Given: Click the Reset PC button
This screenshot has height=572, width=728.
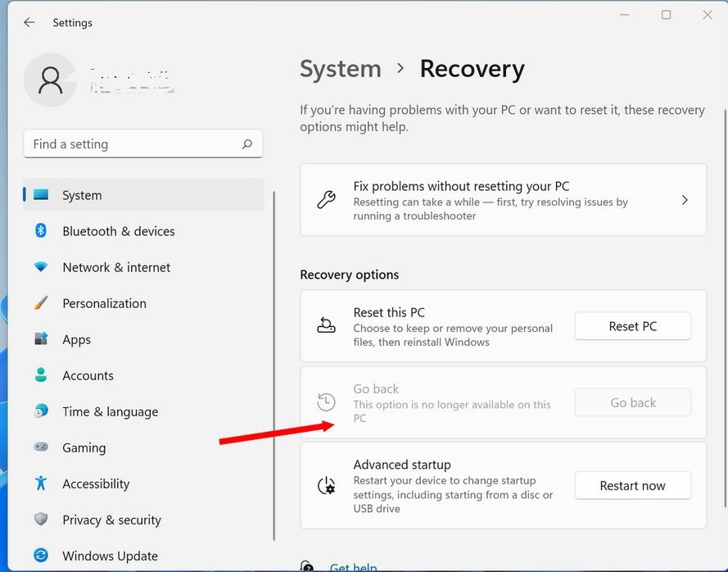Looking at the screenshot, I should coord(633,326).
